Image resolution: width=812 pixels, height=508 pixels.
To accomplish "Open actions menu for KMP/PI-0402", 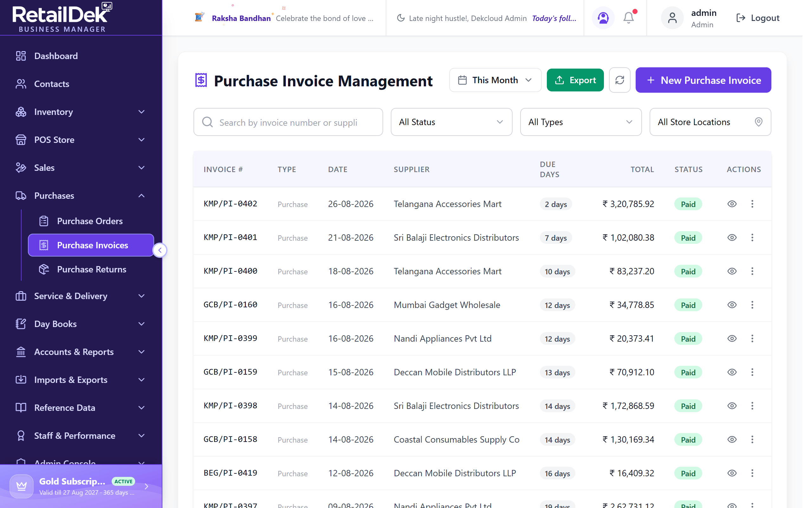I will point(752,204).
